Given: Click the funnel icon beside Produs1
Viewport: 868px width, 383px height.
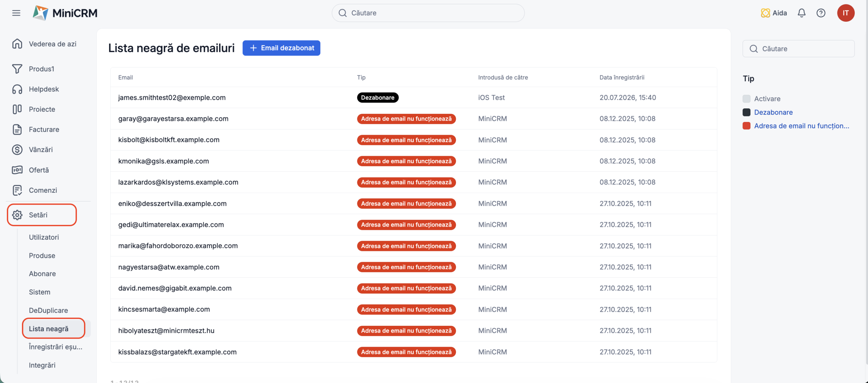Looking at the screenshot, I should pyautogui.click(x=17, y=69).
